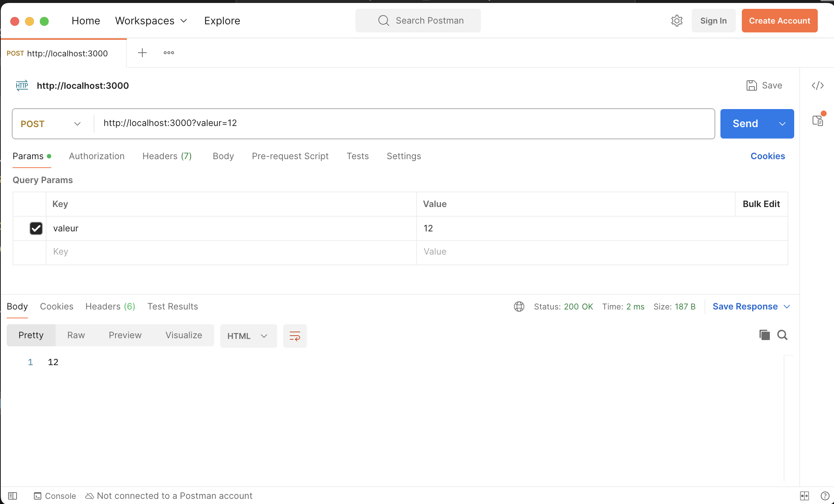This screenshot has width=834, height=504.
Task: Open the help question mark icon
Action: (x=825, y=496)
